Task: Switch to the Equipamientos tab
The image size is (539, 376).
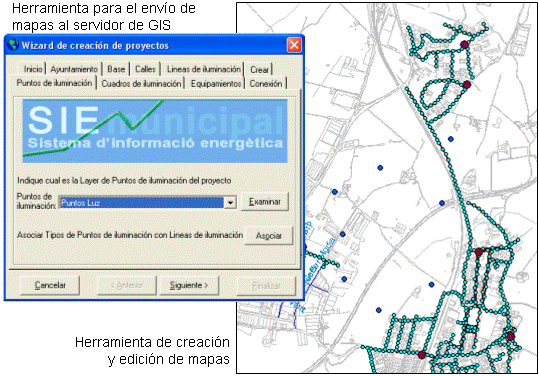Action: 216,83
